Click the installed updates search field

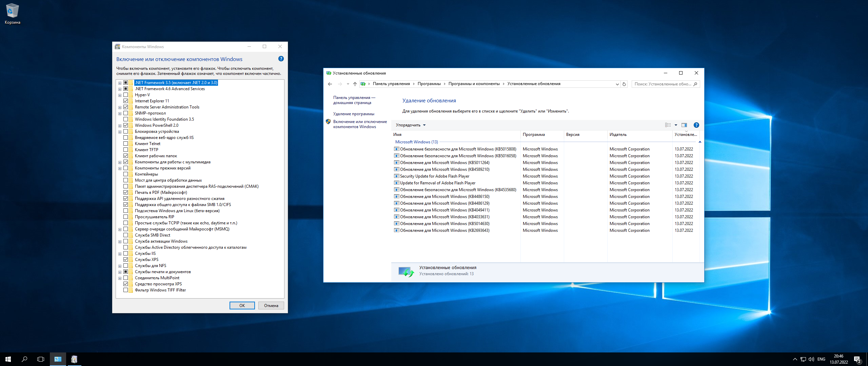(x=662, y=84)
